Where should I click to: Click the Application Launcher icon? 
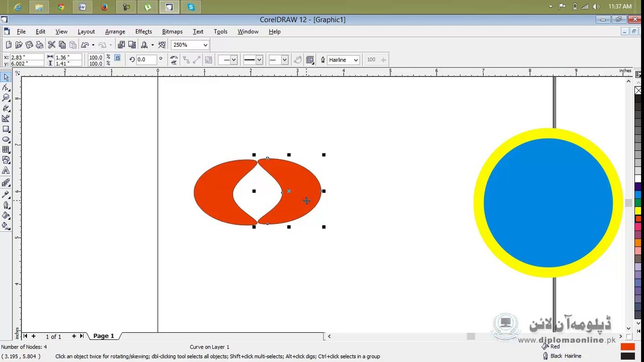[144, 45]
